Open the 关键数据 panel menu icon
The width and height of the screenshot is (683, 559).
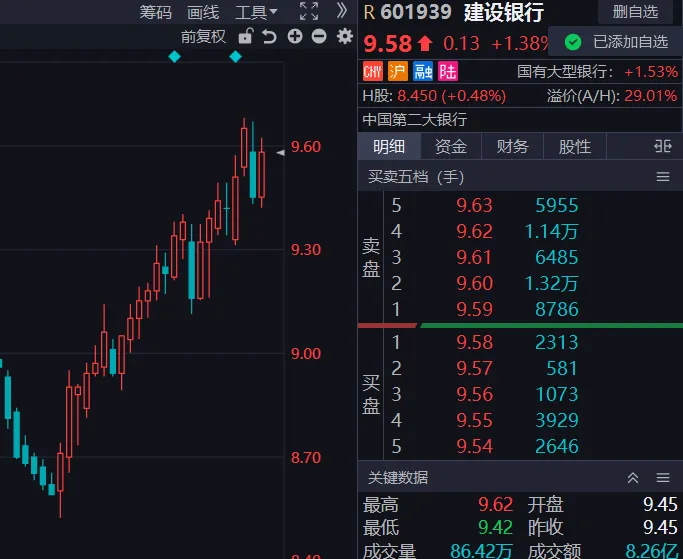coord(663,478)
